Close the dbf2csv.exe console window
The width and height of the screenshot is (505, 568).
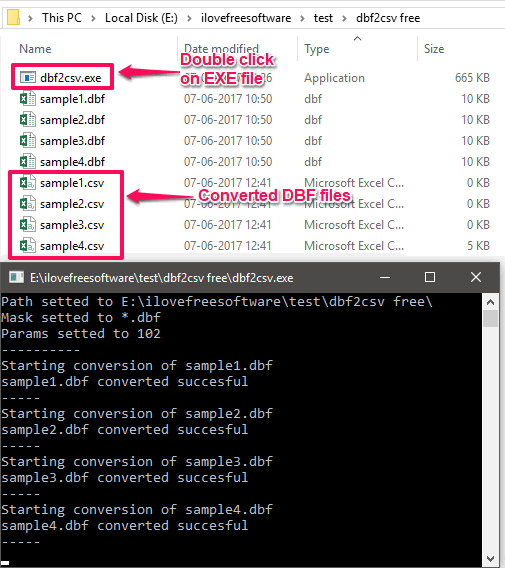476,277
